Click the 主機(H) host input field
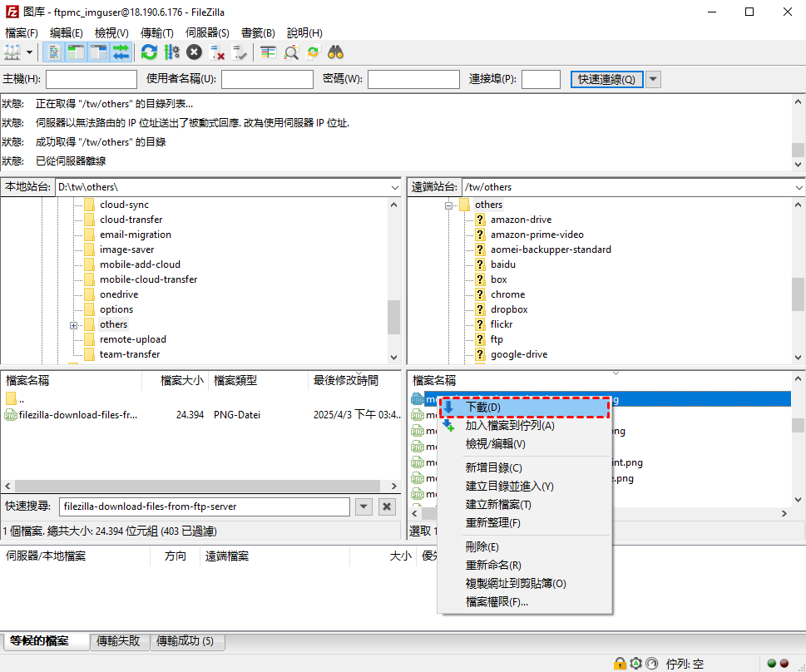 tap(91, 79)
